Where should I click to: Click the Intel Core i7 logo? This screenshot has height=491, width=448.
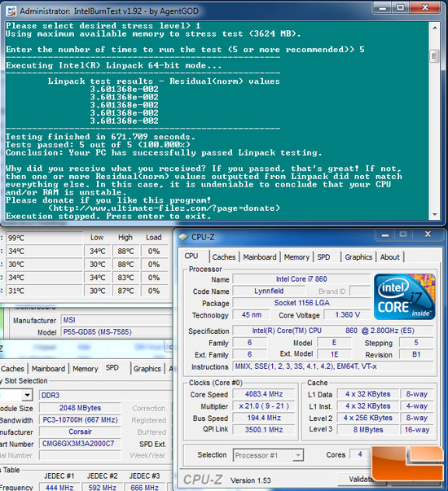point(405,296)
